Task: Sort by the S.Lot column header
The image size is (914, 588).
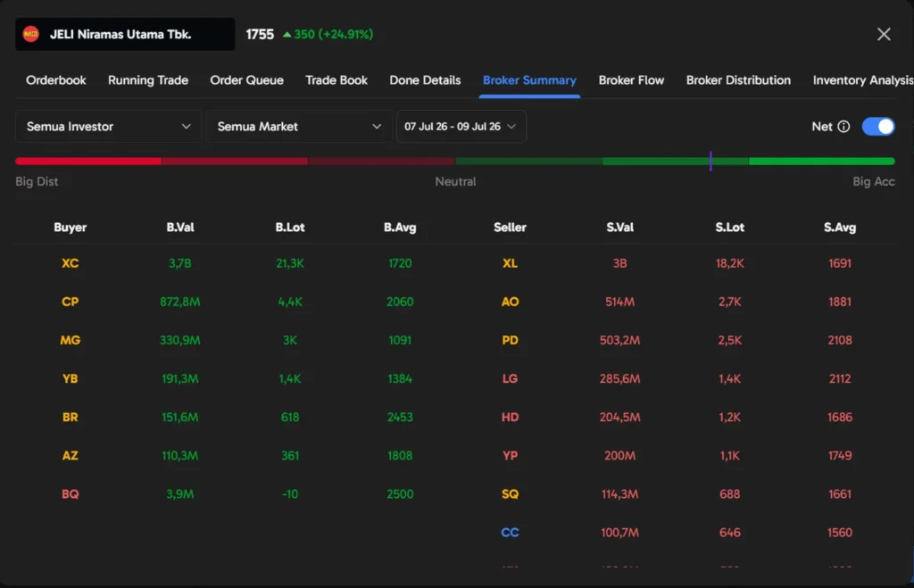Action: [x=730, y=228]
